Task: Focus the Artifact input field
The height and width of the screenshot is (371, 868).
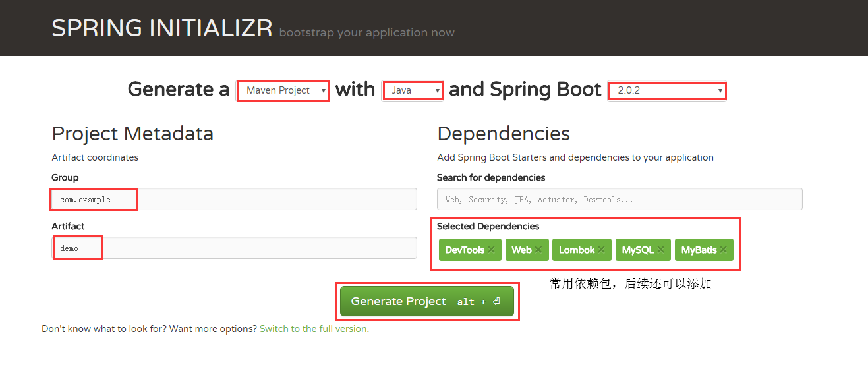Action: 234,248
